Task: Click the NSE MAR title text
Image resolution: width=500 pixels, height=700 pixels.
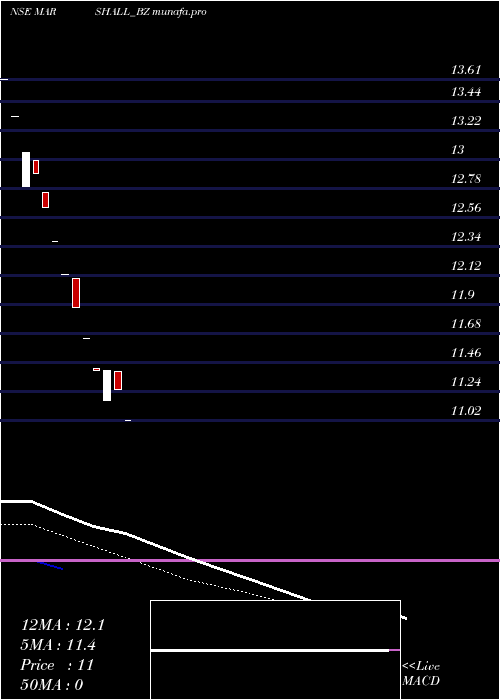Action: coord(33,12)
